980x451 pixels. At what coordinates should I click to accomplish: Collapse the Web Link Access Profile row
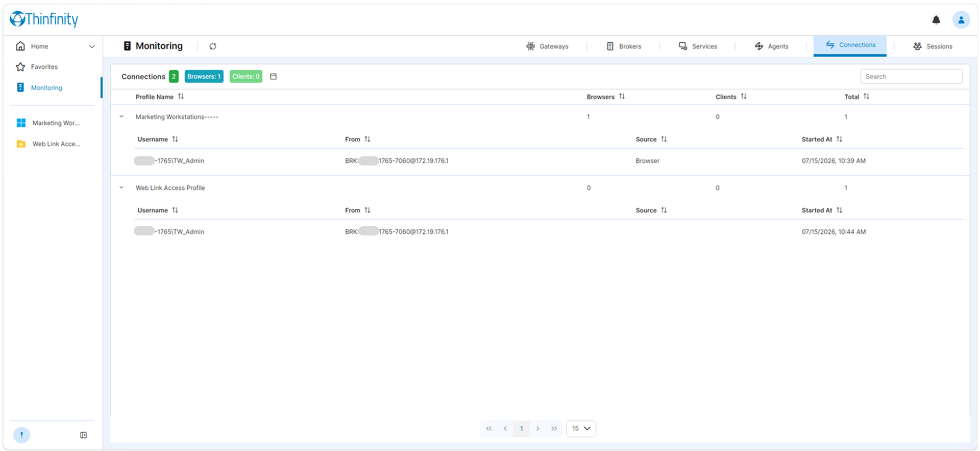coord(121,187)
